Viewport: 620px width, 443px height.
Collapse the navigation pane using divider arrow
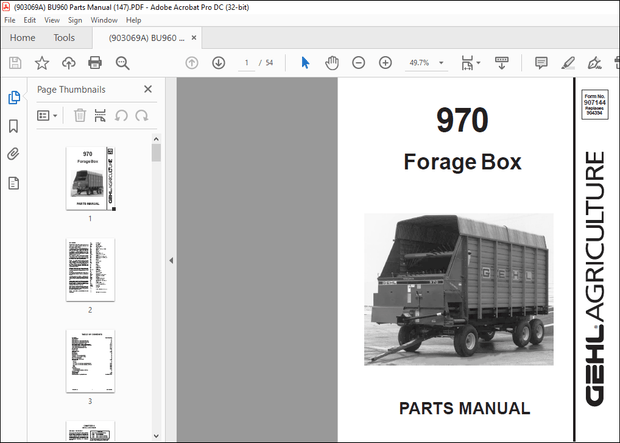169,260
